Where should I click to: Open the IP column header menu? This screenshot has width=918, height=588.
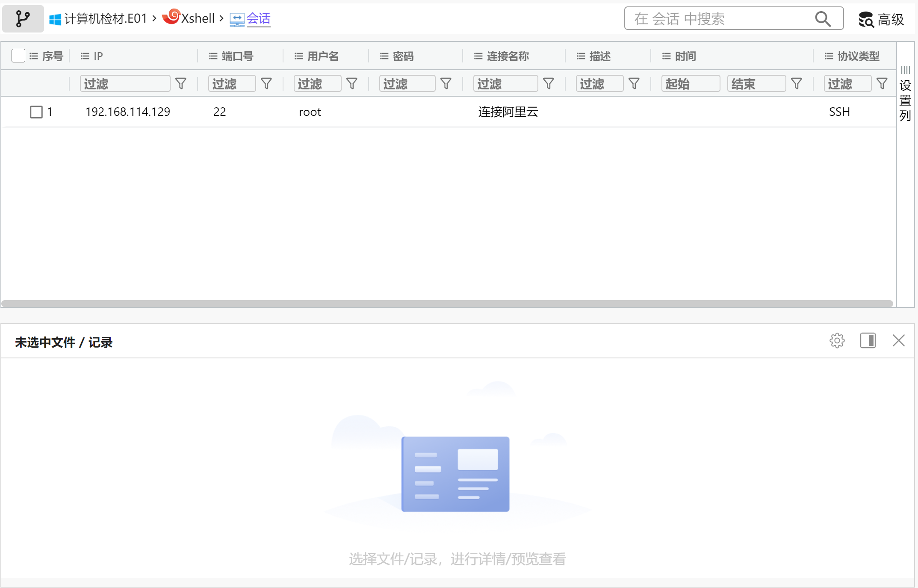pos(85,56)
